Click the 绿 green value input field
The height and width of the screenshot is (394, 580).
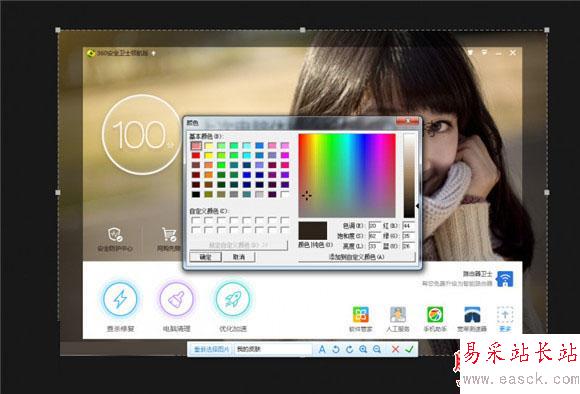[408, 235]
